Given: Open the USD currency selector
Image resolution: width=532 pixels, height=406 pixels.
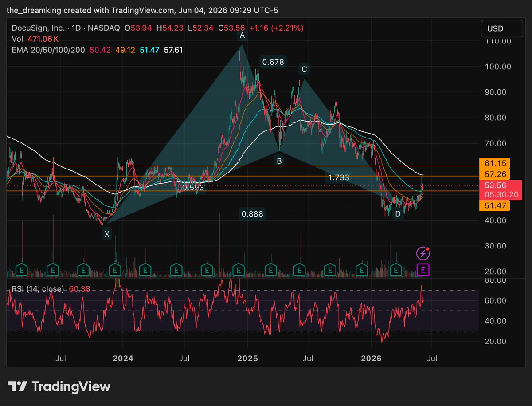Looking at the screenshot, I should click(x=501, y=28).
